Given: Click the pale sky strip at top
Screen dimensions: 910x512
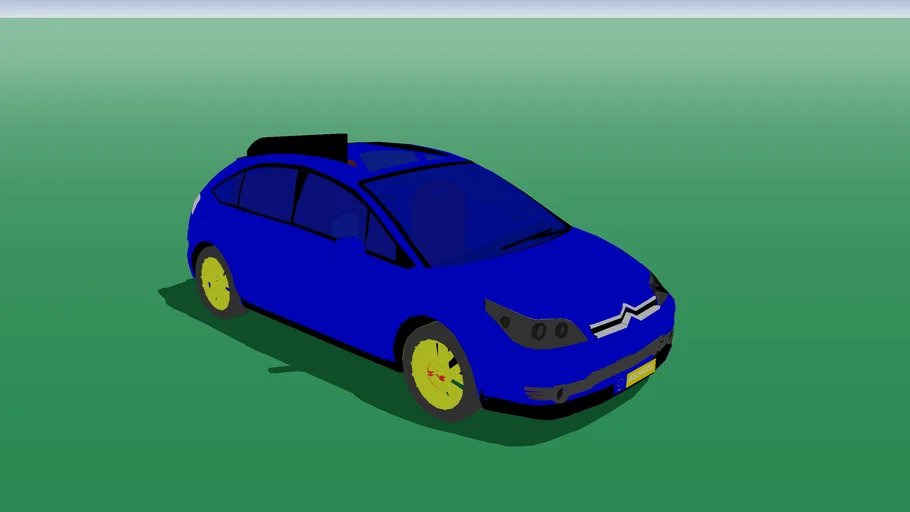Looking at the screenshot, I should pos(455,8).
